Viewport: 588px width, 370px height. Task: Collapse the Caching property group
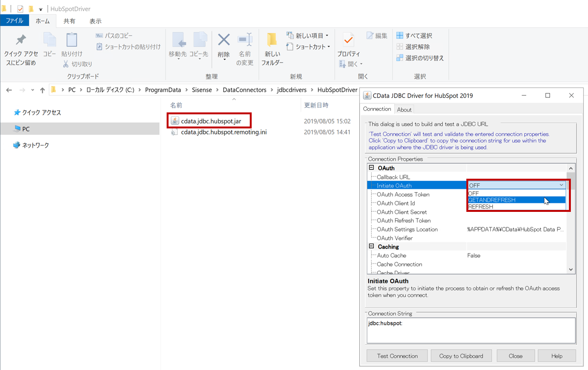(x=371, y=247)
